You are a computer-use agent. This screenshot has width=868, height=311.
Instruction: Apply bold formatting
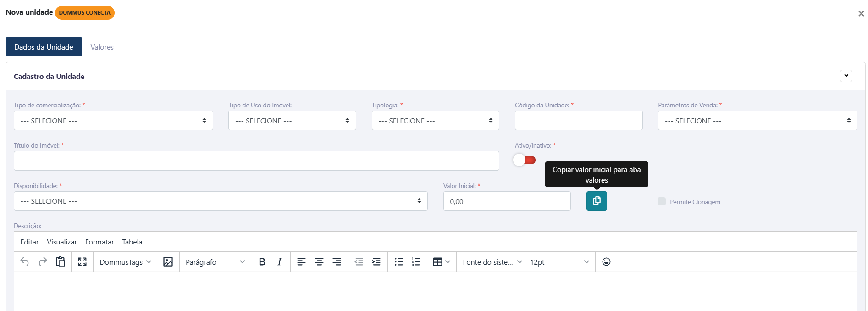tap(262, 262)
